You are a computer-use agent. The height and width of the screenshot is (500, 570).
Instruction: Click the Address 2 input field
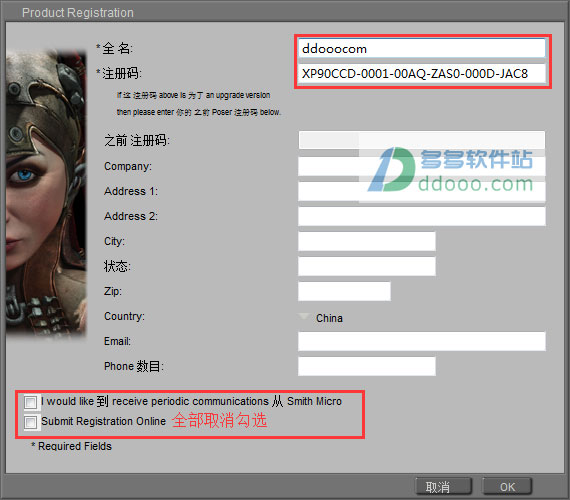[422, 216]
